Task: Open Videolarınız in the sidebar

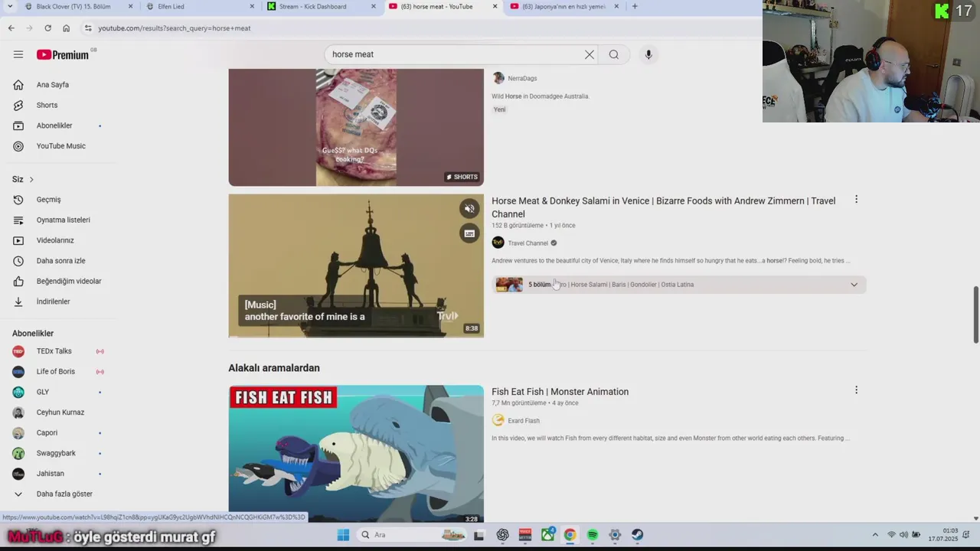Action: (x=54, y=240)
